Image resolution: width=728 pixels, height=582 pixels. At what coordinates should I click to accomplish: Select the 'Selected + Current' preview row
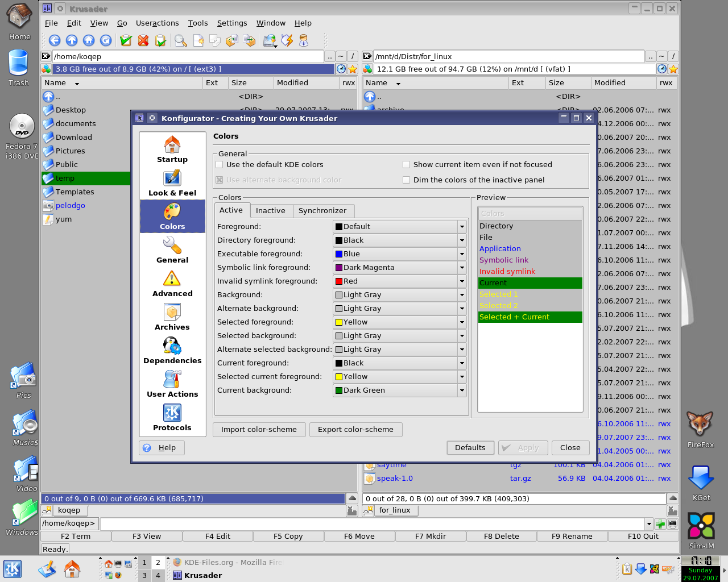[x=530, y=317]
